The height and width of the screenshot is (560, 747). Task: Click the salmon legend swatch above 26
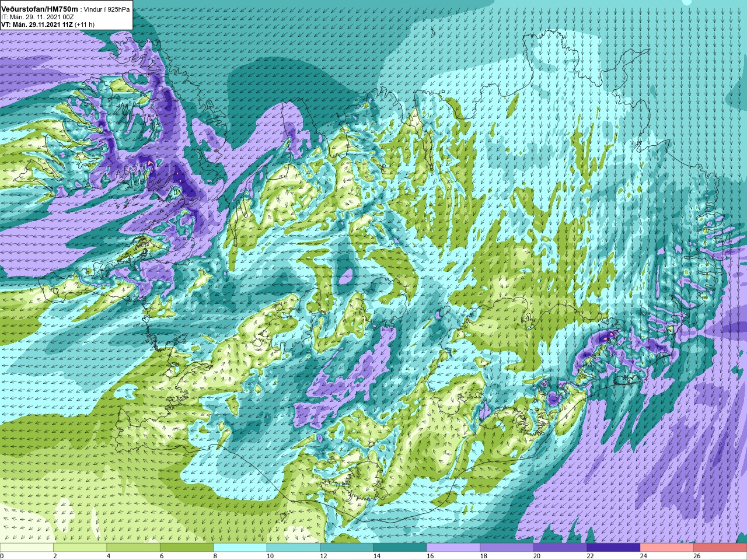(x=720, y=548)
